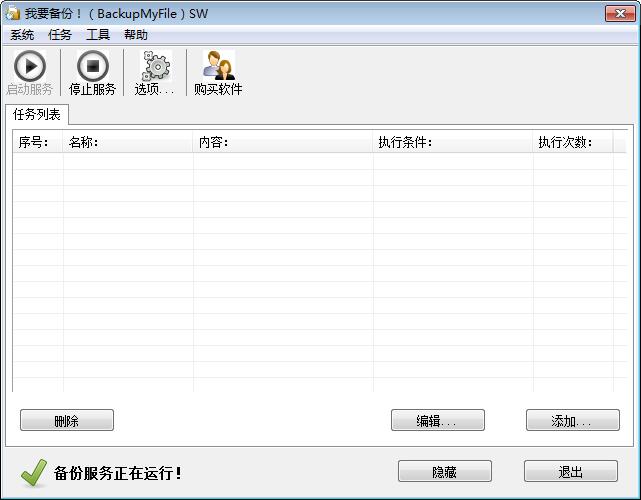Click the green checkmark status icon

34,473
